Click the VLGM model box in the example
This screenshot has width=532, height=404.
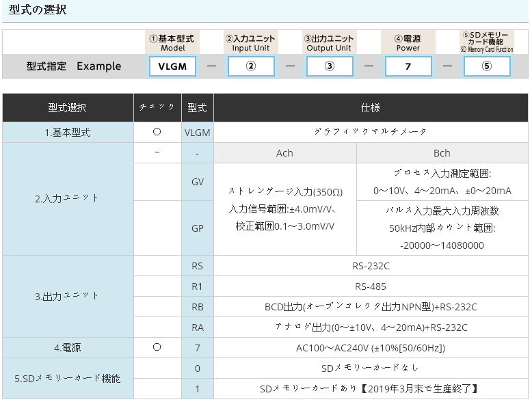click(x=172, y=66)
